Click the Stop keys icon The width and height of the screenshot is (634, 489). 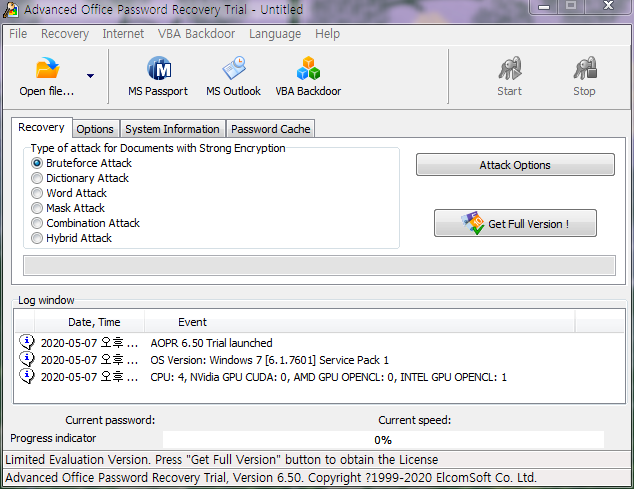[x=585, y=68]
